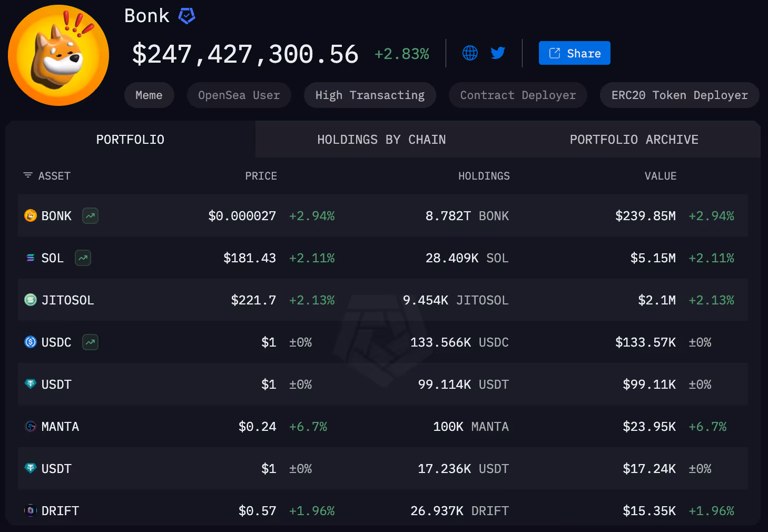Click the 26.937K DRIFT holdings cell
The image size is (768, 532).
459,511
